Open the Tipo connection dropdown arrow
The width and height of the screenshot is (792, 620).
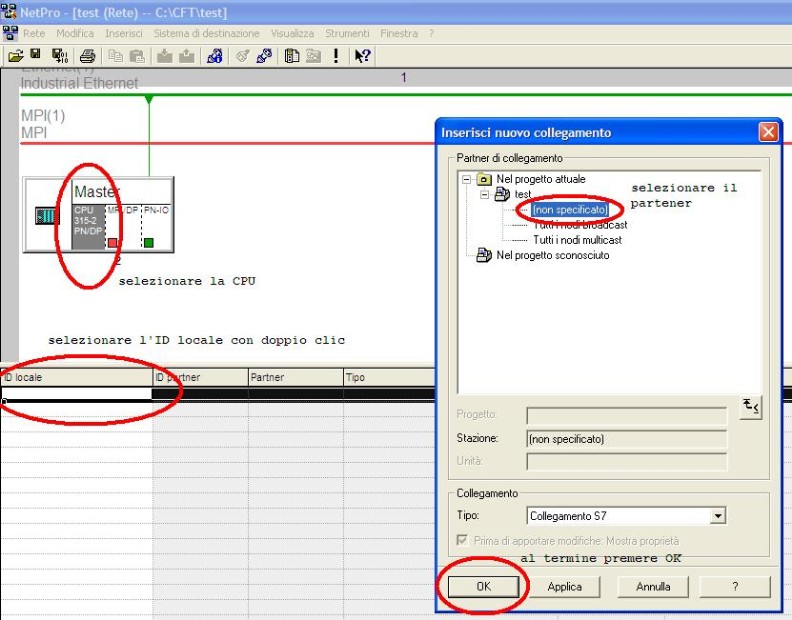pos(718,516)
